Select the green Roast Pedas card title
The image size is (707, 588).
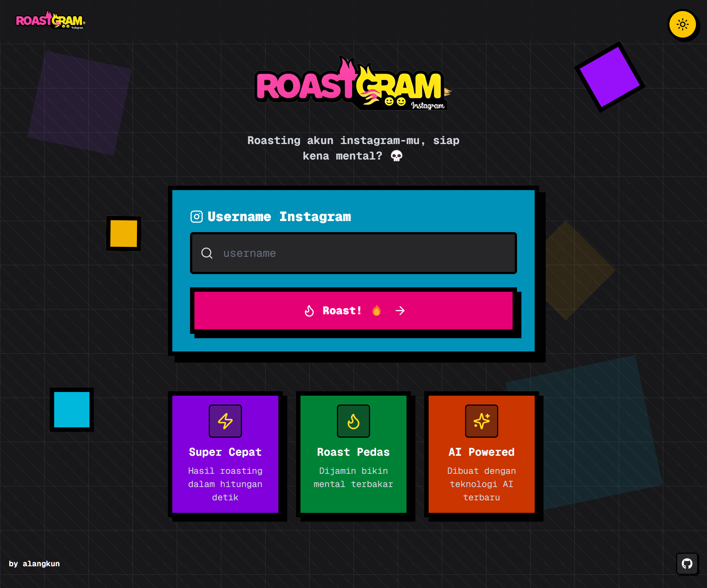(353, 452)
